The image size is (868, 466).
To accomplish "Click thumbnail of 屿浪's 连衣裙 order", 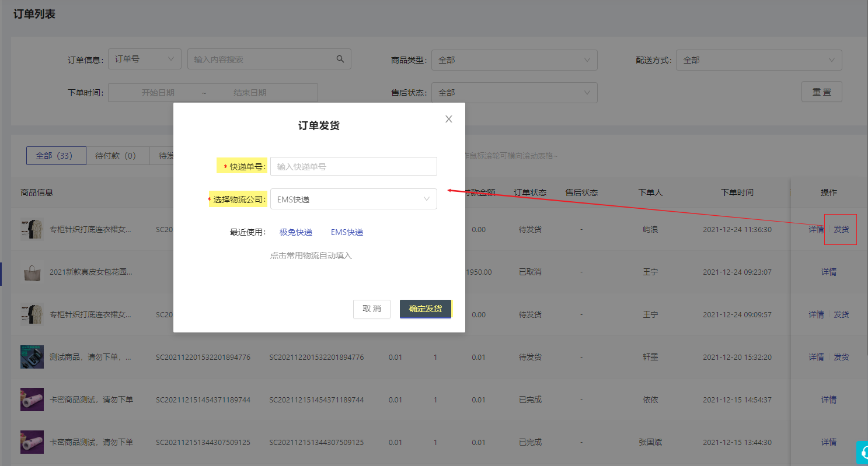I will click(x=32, y=230).
